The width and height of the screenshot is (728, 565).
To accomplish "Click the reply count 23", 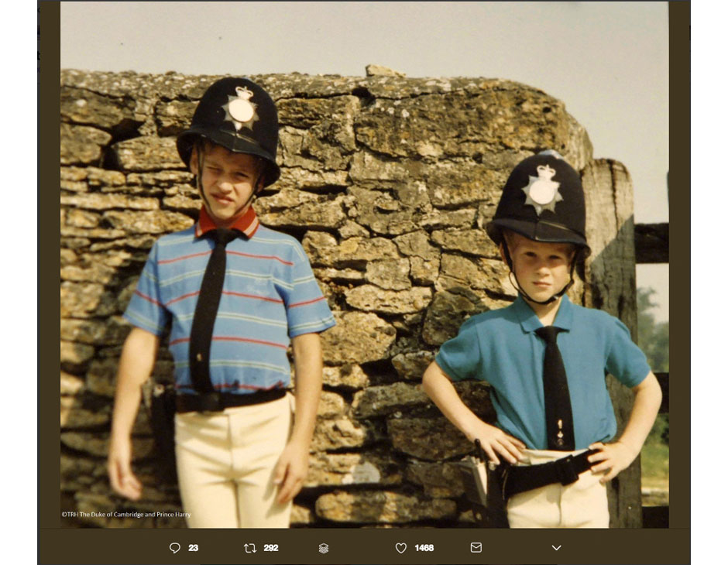I will pyautogui.click(x=194, y=548).
